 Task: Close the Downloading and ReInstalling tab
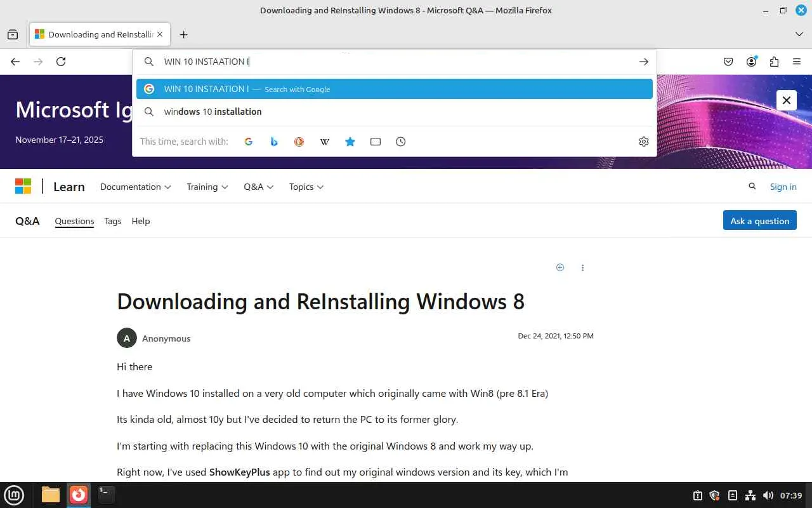click(160, 35)
